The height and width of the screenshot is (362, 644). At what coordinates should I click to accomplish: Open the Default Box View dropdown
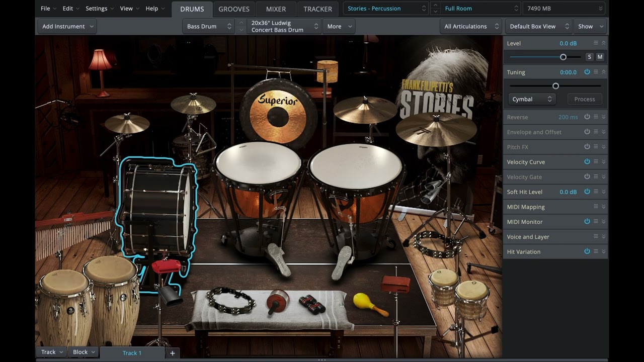(x=538, y=26)
